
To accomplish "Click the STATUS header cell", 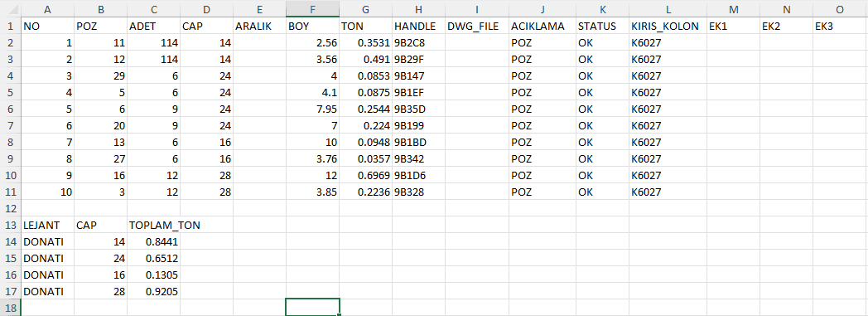I will point(603,26).
